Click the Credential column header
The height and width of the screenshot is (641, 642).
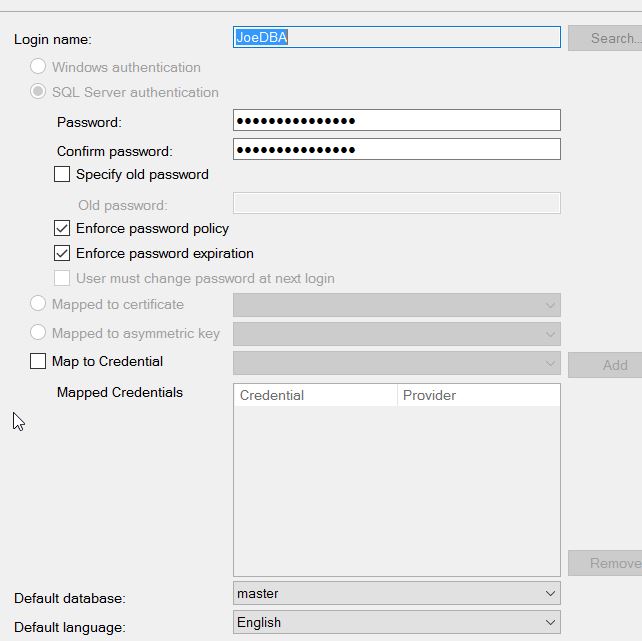pos(315,395)
